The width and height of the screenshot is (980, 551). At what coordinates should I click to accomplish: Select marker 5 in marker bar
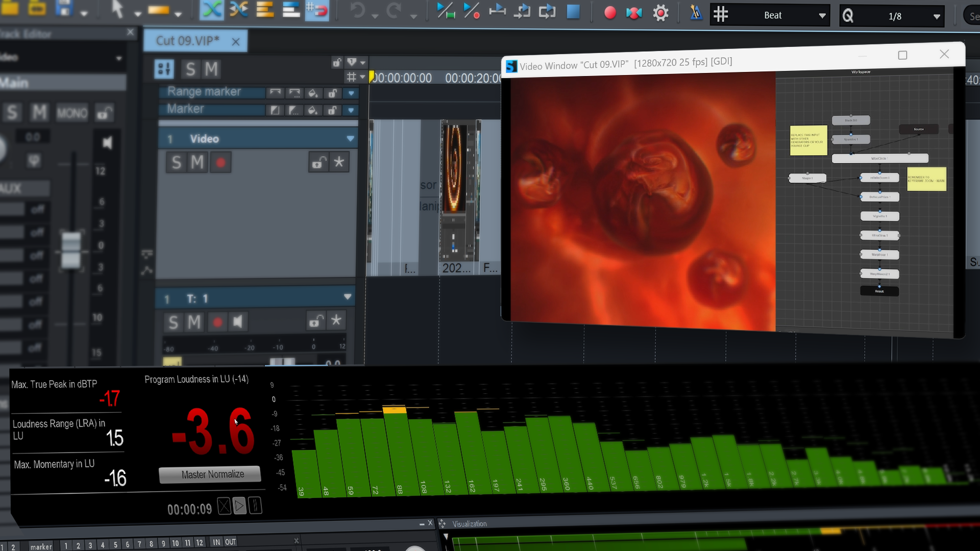click(115, 544)
